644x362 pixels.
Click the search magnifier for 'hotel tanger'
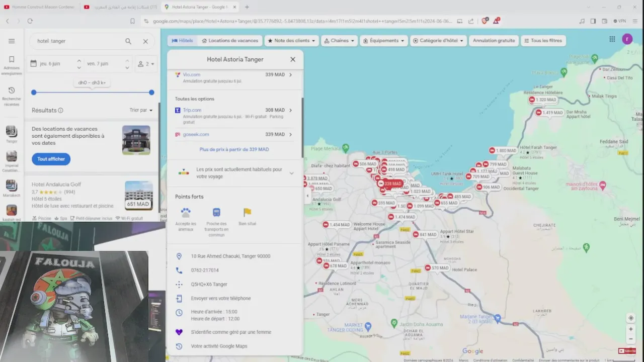(x=128, y=41)
